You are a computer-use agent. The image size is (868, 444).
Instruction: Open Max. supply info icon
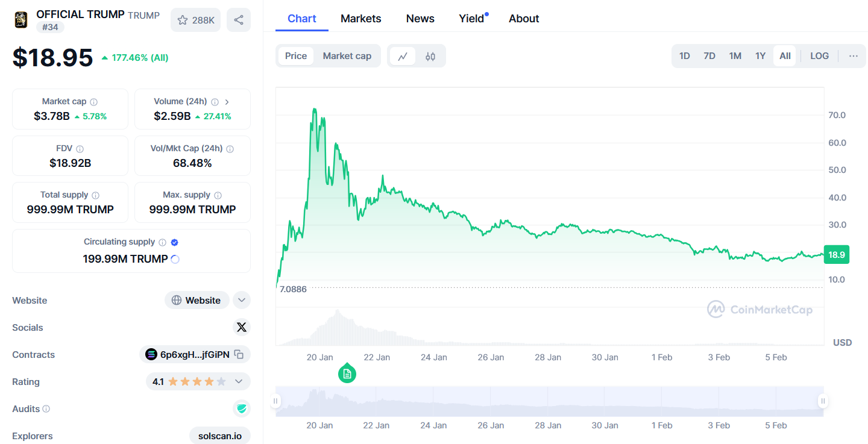pyautogui.click(x=218, y=195)
